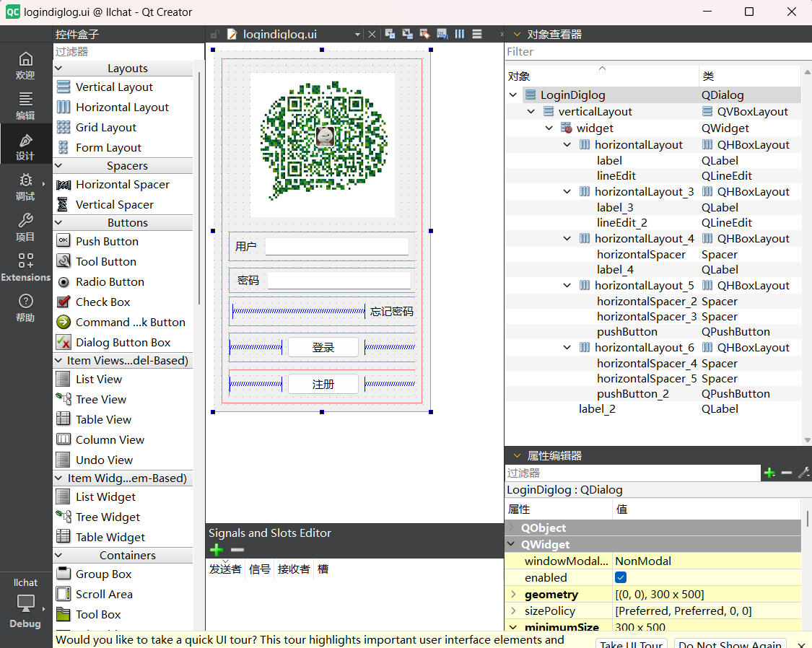Click Do Not Show Again button

click(x=730, y=644)
